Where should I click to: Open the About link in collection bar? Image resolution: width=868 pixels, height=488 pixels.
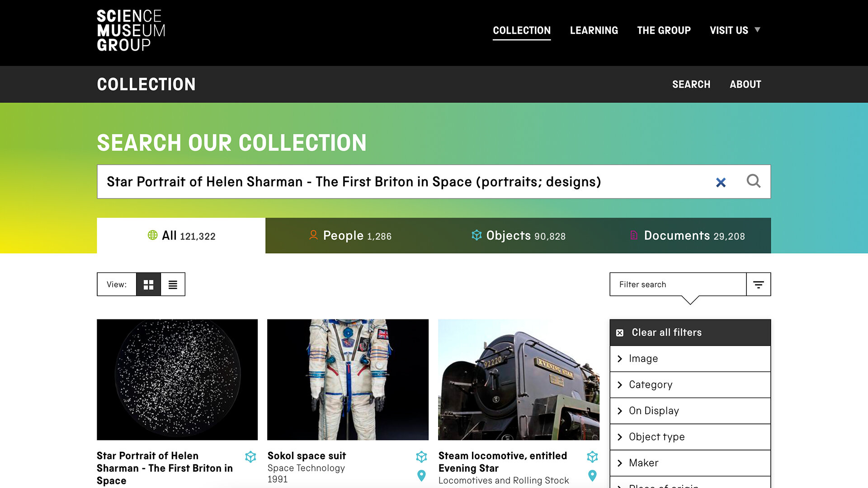745,84
